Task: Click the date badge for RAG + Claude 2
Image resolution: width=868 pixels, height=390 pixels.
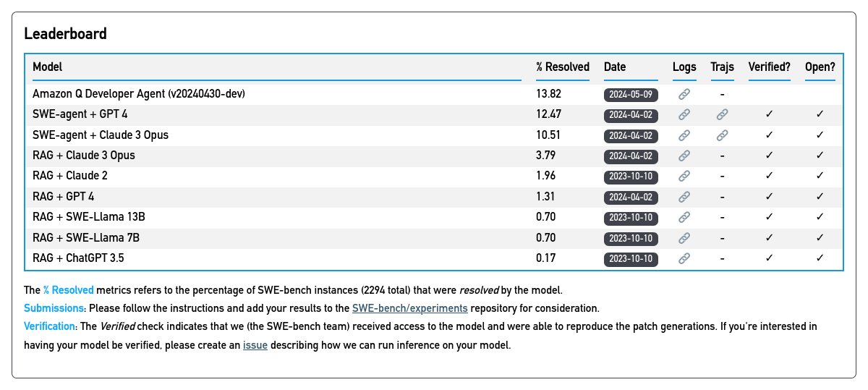Action: 631,176
